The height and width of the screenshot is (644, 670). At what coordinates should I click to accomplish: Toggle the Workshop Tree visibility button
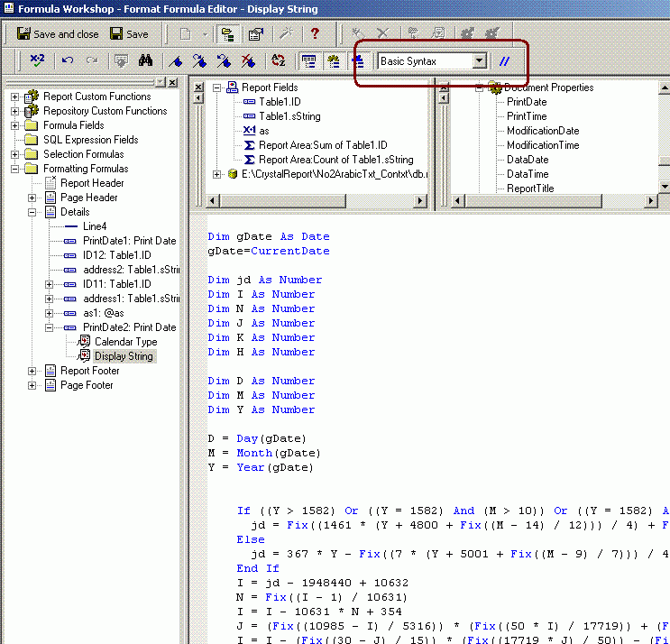click(227, 33)
